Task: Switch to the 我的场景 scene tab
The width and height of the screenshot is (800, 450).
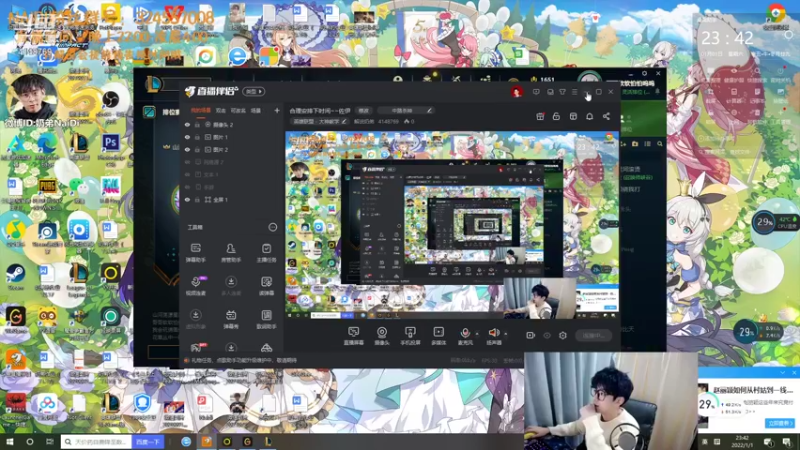Action: tap(201, 110)
